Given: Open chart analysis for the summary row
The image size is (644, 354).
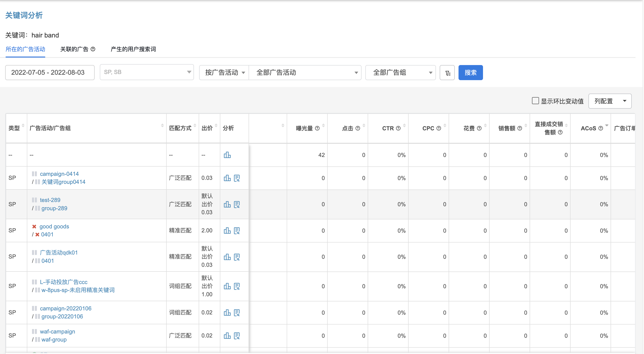Looking at the screenshot, I should pyautogui.click(x=227, y=155).
